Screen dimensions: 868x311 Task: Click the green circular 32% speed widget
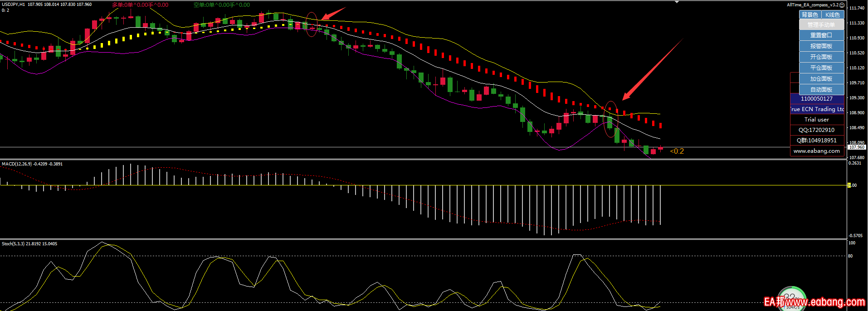pos(791,298)
